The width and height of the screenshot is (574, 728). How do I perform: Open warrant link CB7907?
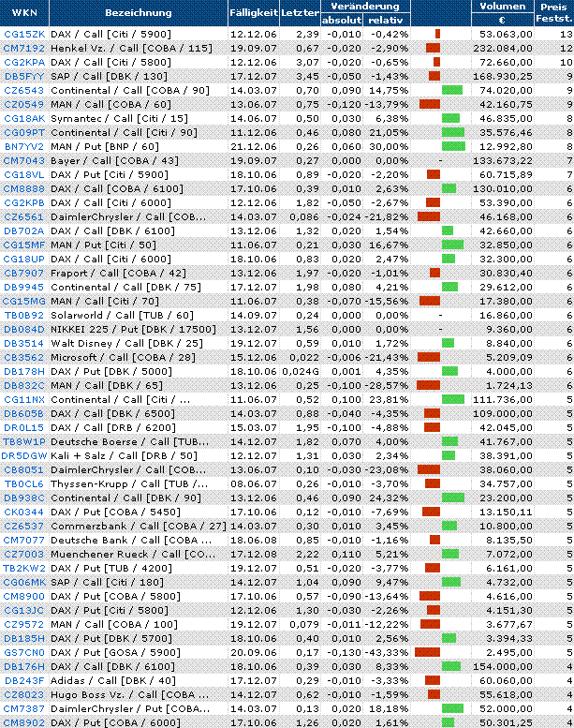click(x=24, y=273)
